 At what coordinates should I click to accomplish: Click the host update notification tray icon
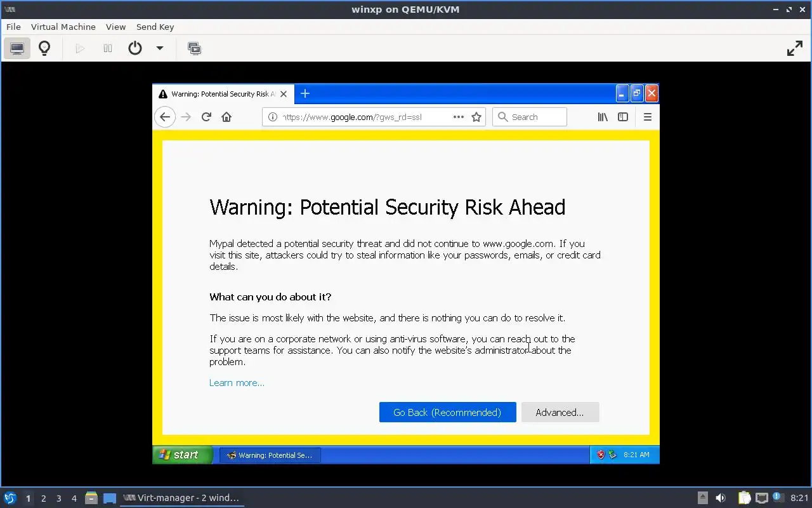[778, 497]
